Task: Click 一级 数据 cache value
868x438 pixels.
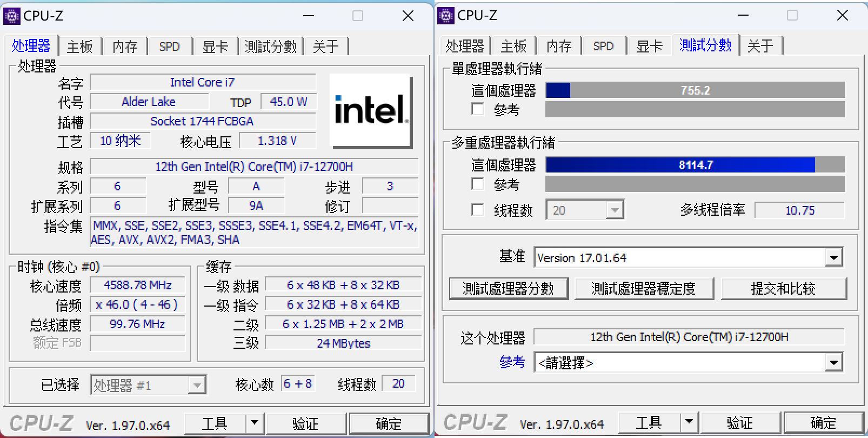Action: pos(343,285)
